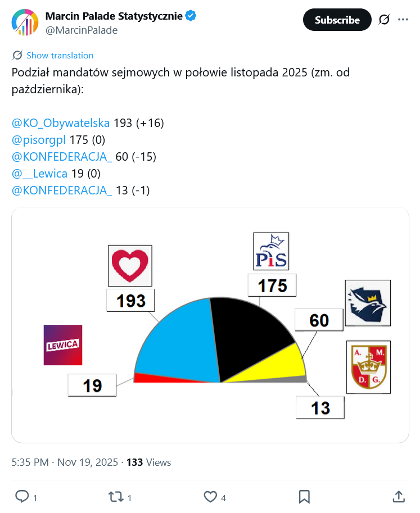
Task: Open the seat distribution chart image
Action: 210,325
